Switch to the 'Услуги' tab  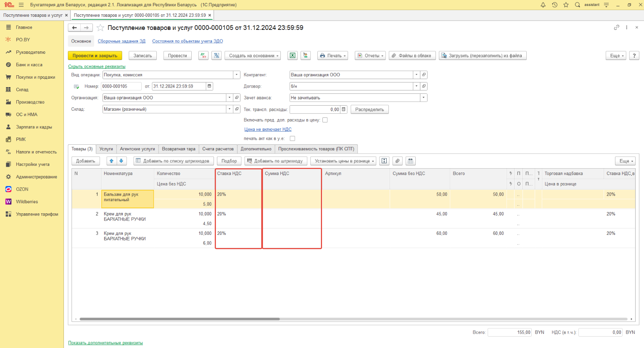point(106,149)
